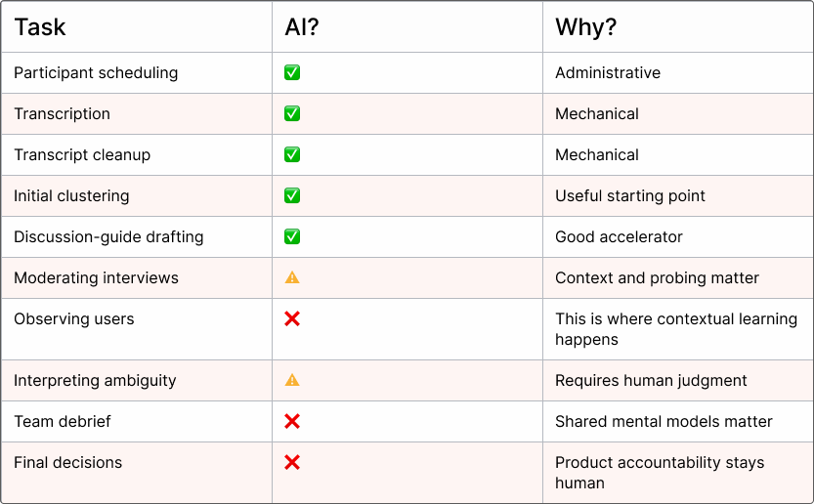This screenshot has height=504, width=814.
Task: Click the green checkmark for Initial clustering
Action: pos(292,195)
